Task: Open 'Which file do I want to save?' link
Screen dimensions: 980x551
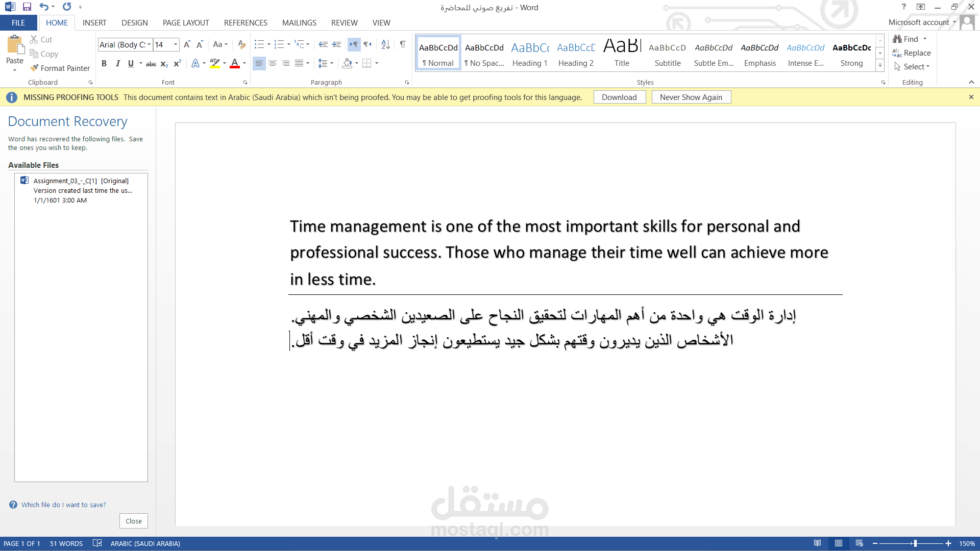Action: point(63,505)
